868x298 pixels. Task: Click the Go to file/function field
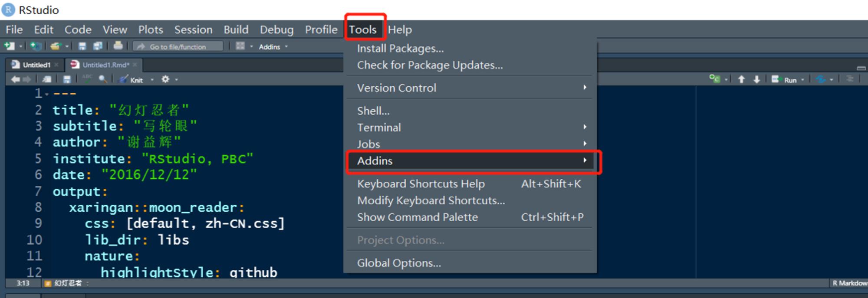tap(178, 46)
